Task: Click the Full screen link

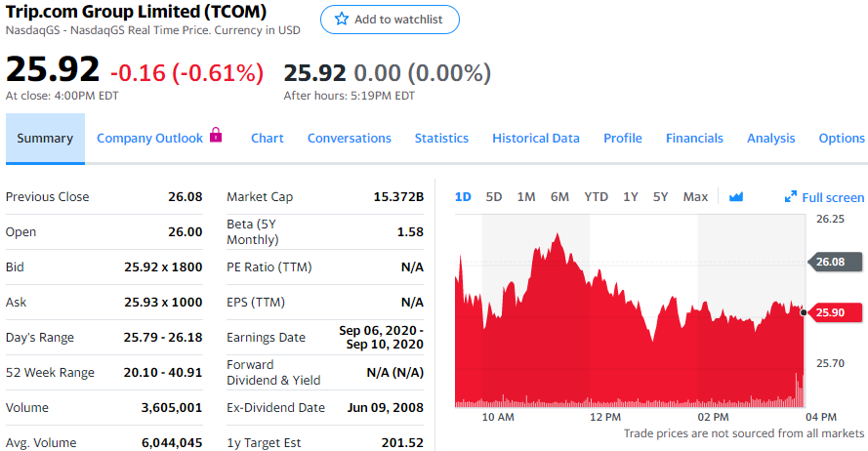Action: [x=833, y=197]
